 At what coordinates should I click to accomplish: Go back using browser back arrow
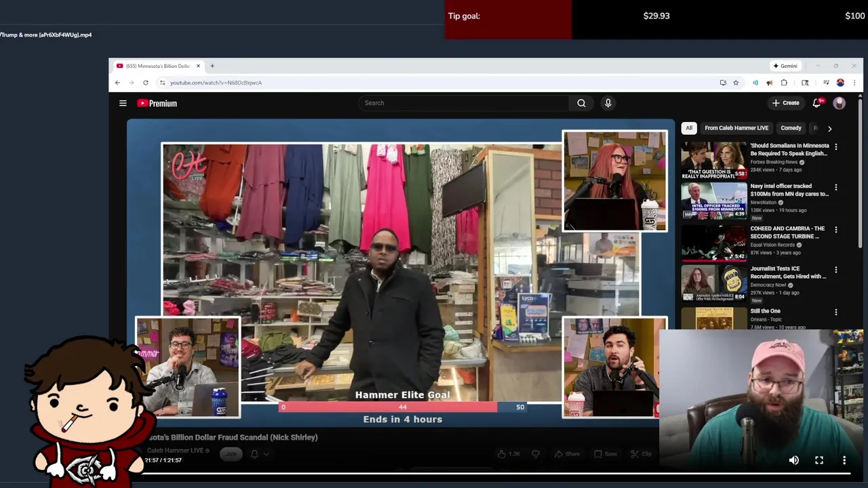pos(117,83)
